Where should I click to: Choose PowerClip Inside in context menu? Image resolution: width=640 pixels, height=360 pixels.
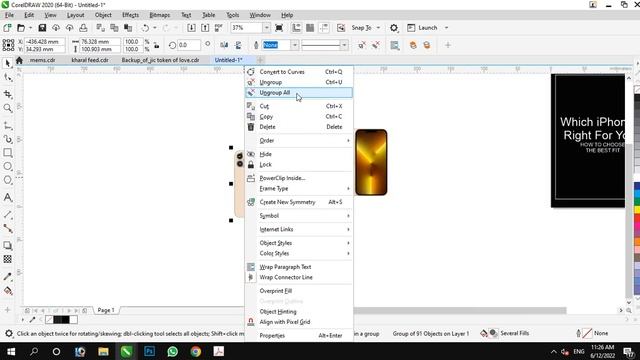pyautogui.click(x=299, y=178)
